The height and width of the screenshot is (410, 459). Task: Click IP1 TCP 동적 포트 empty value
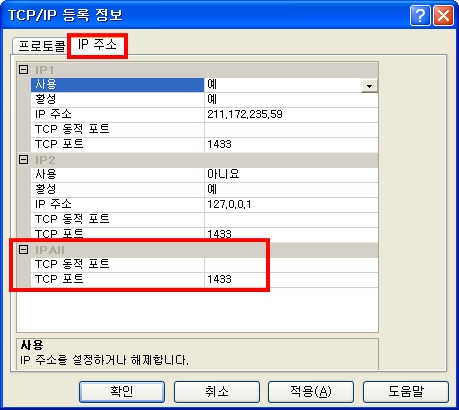tap(291, 129)
